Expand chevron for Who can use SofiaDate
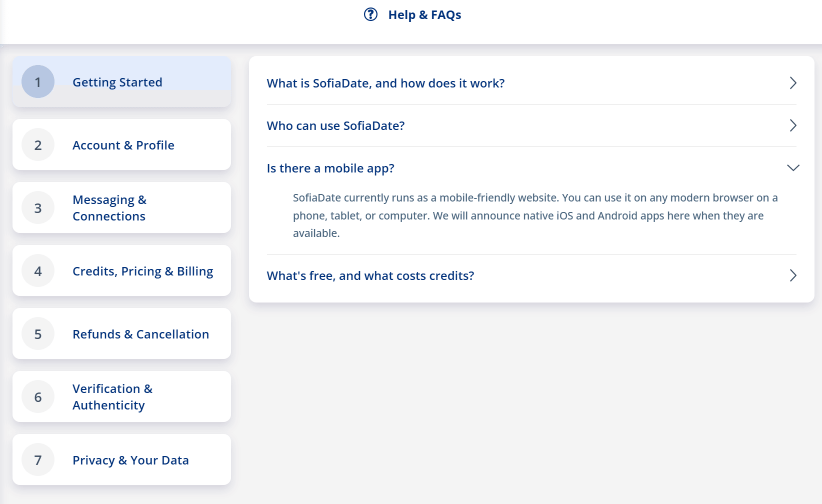Screen dimensions: 822x504 point(793,125)
